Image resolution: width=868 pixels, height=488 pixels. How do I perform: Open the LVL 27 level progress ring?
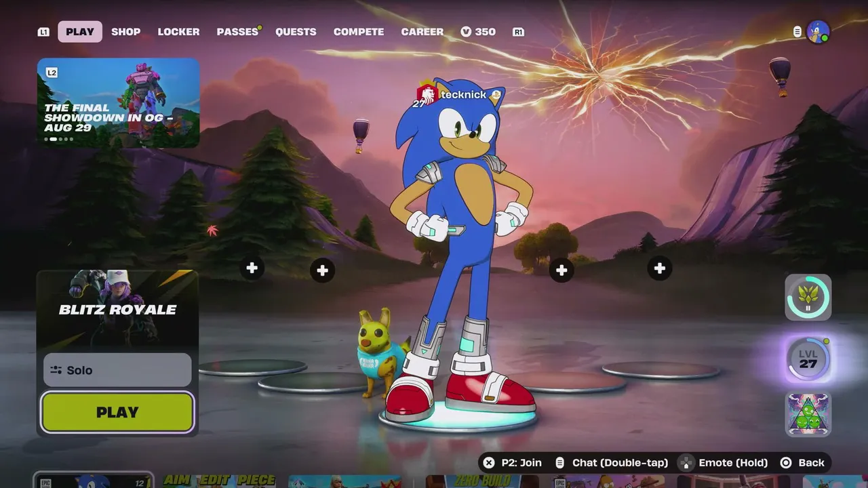pos(808,359)
